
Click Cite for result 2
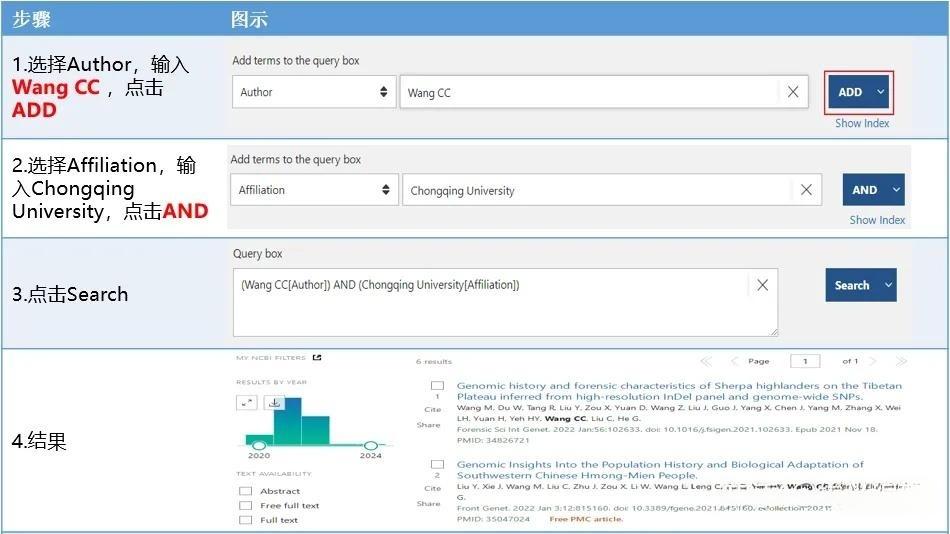(433, 489)
